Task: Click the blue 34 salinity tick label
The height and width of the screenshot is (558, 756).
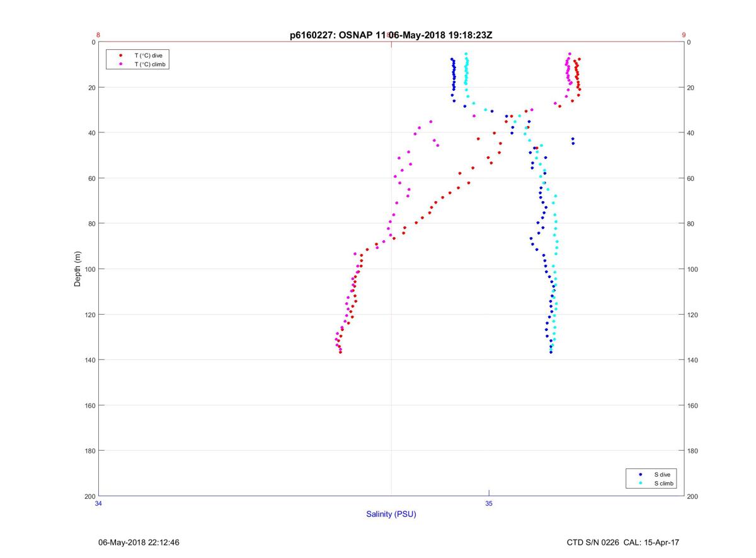Action: click(x=98, y=503)
